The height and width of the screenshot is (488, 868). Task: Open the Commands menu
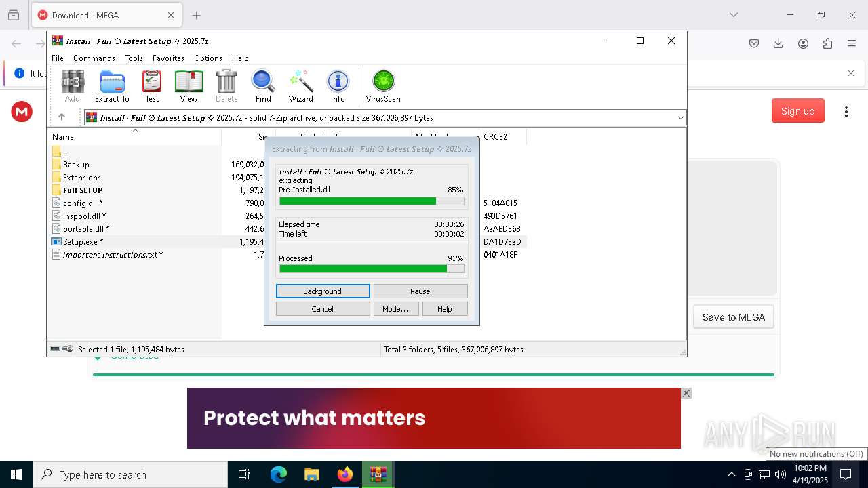[x=94, y=58]
